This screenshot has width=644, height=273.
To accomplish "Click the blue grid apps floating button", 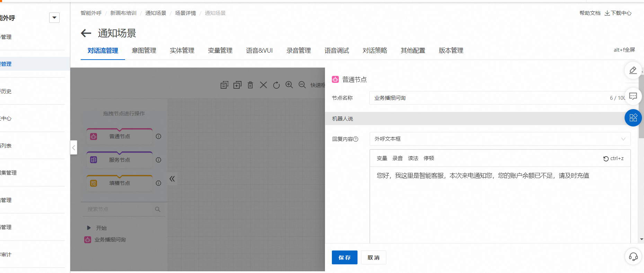I will pos(633,118).
